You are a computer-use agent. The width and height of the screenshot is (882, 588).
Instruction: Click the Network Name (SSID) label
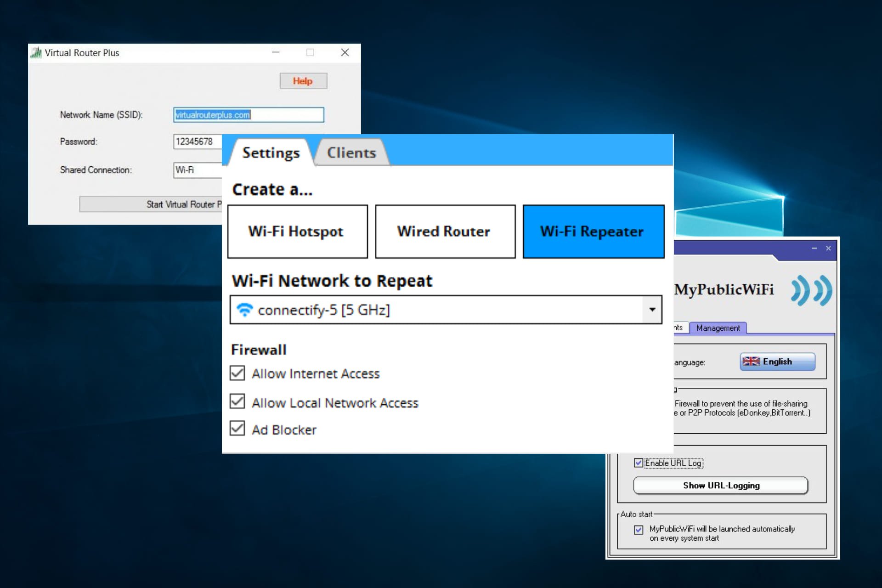101,115
